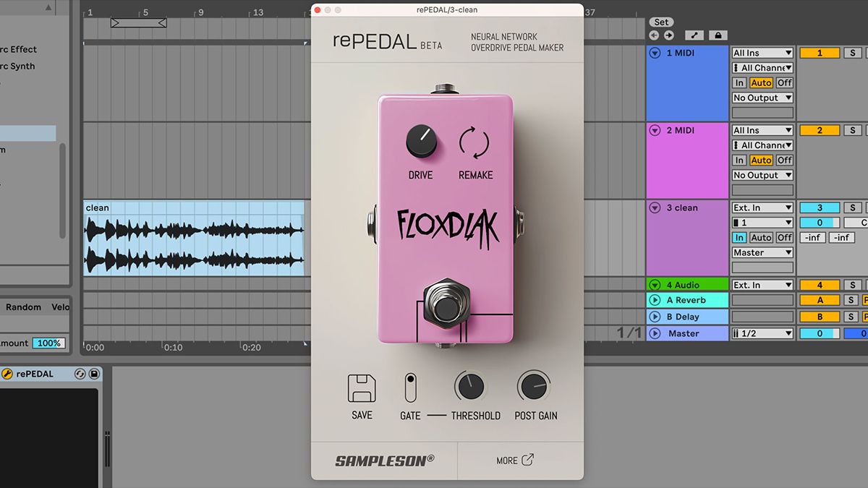868x488 pixels.
Task: Open track 1 No Output dropdown
Action: coord(762,98)
